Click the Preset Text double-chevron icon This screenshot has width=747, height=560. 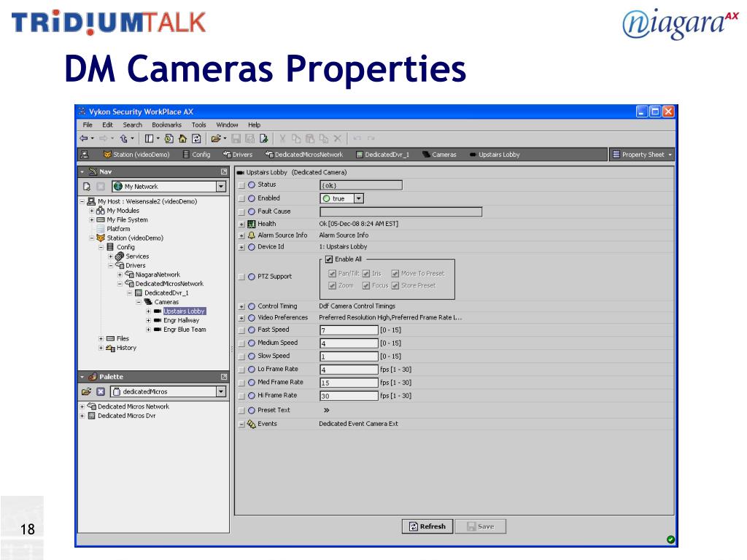[x=326, y=410]
